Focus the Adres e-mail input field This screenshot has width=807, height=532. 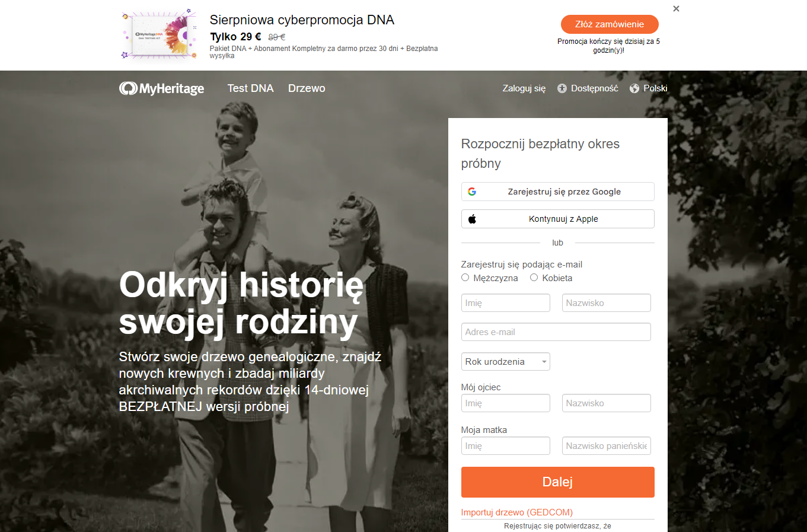pos(556,332)
